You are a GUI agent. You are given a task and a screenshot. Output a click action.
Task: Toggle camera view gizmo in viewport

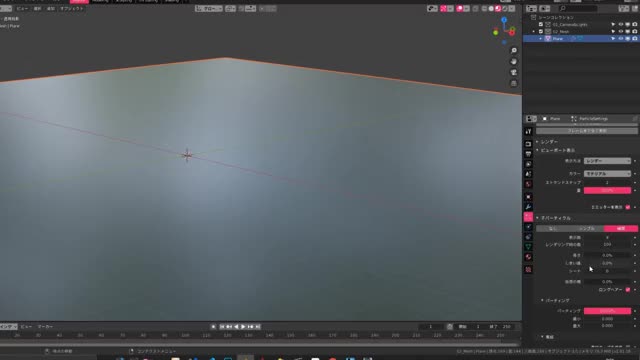[513, 73]
